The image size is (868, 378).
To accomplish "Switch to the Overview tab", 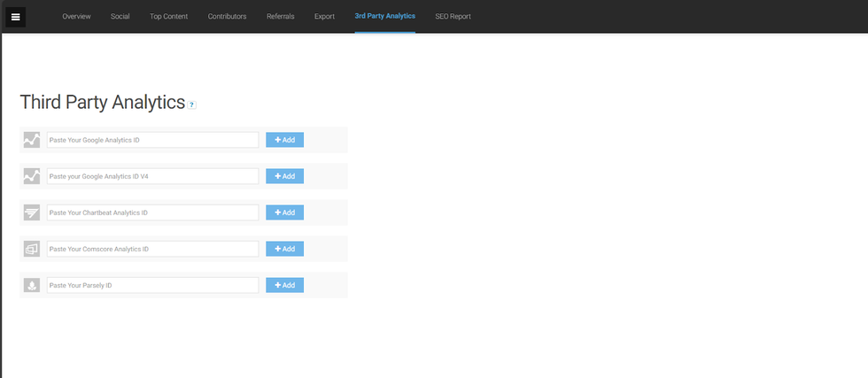I will click(x=76, y=17).
